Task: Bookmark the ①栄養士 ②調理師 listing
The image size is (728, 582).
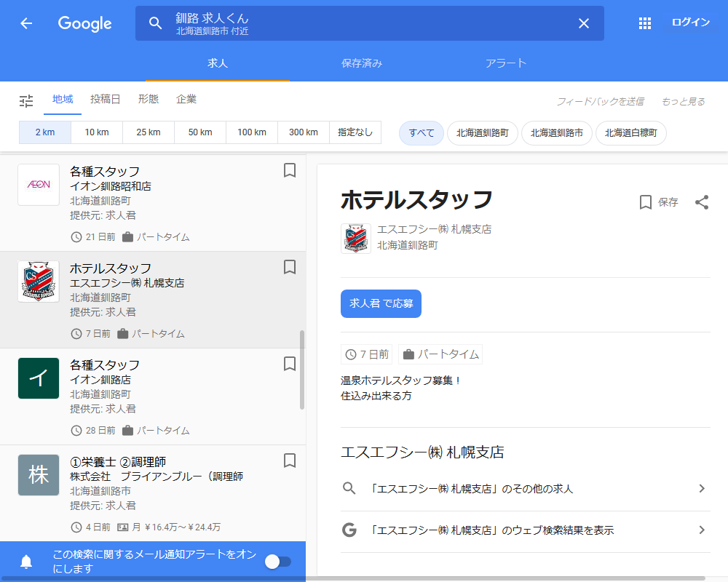Action: pyautogui.click(x=289, y=461)
